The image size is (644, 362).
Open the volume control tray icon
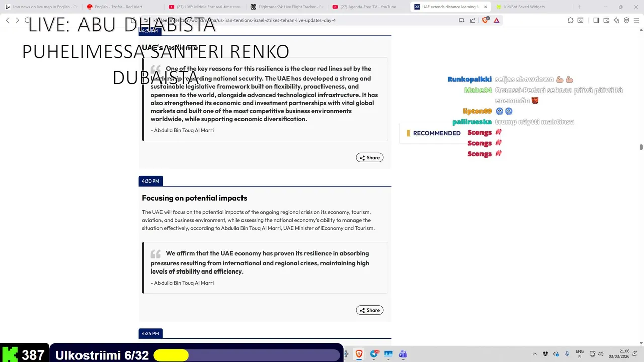point(601,354)
